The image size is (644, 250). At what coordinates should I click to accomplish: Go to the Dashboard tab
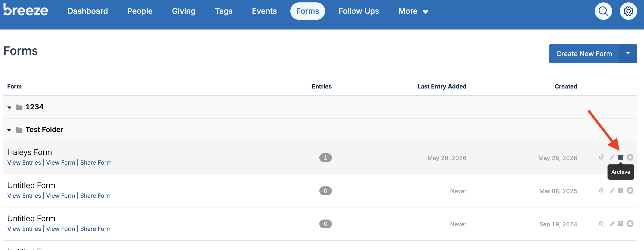coord(87,11)
